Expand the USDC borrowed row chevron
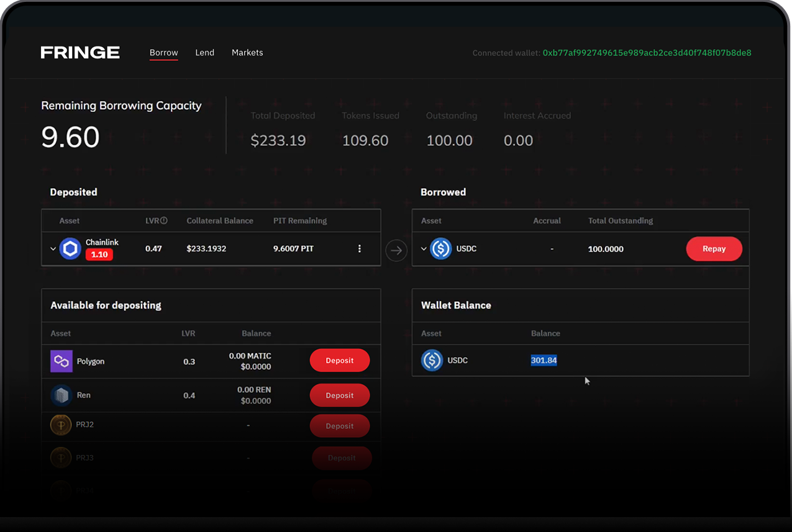 coord(424,249)
